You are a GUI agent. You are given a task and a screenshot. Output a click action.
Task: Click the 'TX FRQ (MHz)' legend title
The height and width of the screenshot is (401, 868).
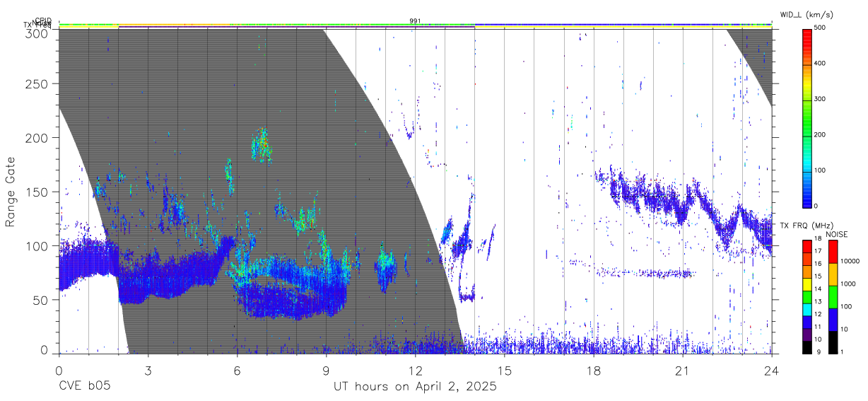pyautogui.click(x=807, y=226)
